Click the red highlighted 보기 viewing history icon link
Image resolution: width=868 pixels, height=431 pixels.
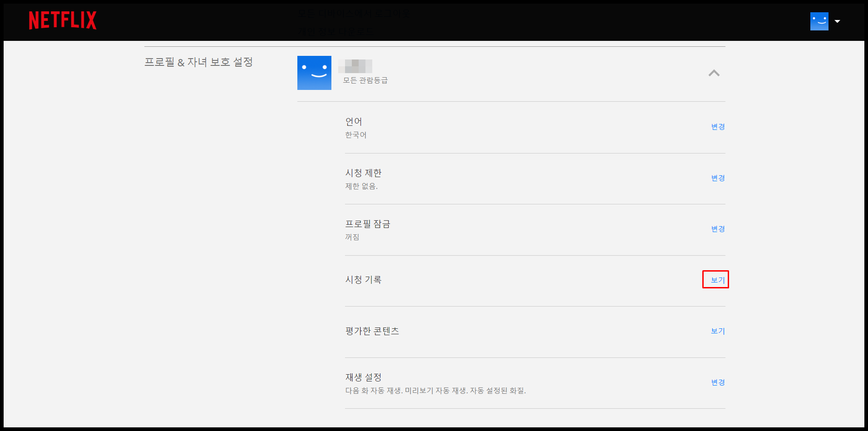715,280
